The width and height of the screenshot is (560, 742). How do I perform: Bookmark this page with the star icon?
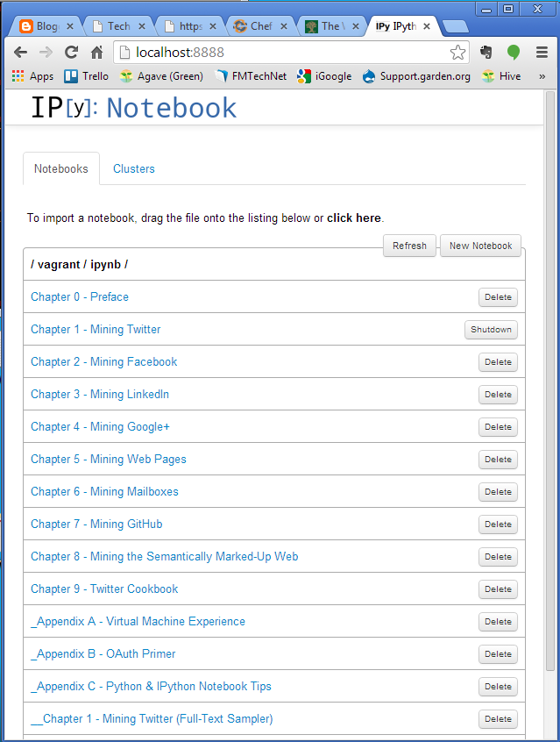[x=457, y=53]
